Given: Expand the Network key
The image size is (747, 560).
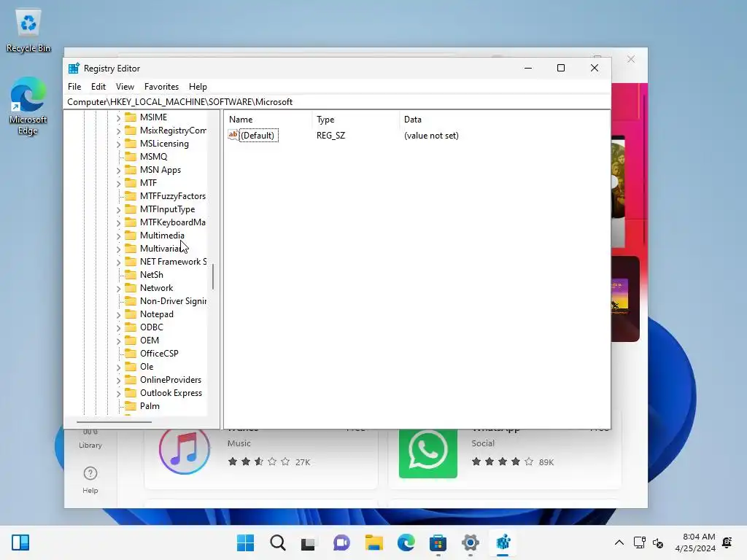Looking at the screenshot, I should point(119,288).
